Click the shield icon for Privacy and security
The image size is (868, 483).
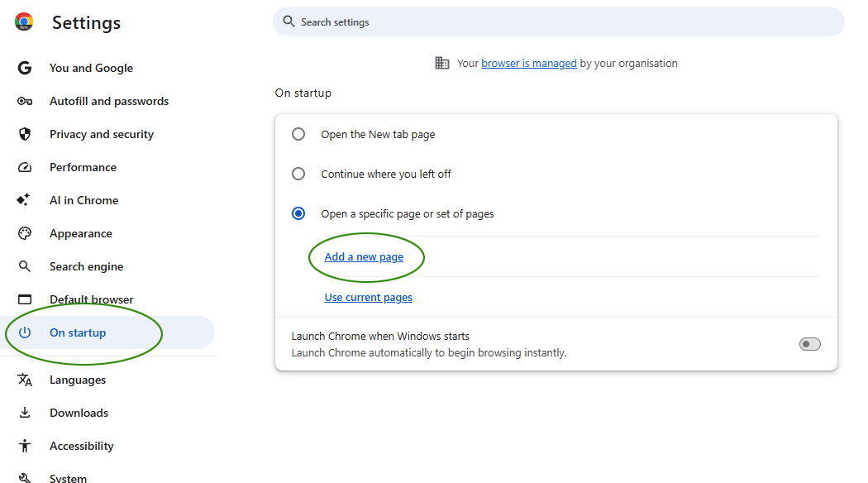pyautogui.click(x=24, y=134)
